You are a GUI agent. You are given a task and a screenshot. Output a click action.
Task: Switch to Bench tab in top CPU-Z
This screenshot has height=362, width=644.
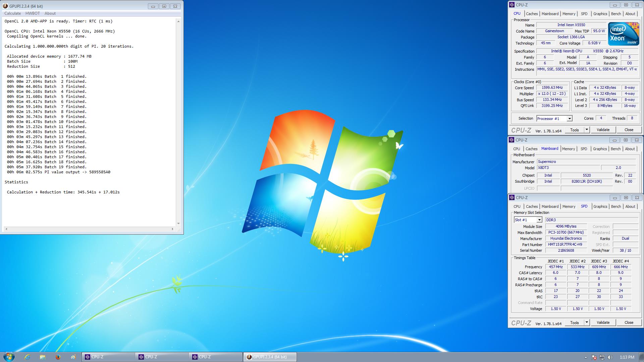pyautogui.click(x=616, y=14)
